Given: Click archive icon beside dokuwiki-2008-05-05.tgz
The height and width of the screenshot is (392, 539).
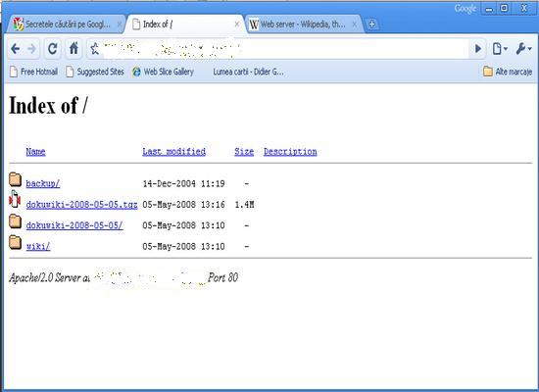Looking at the screenshot, I should (x=15, y=199).
